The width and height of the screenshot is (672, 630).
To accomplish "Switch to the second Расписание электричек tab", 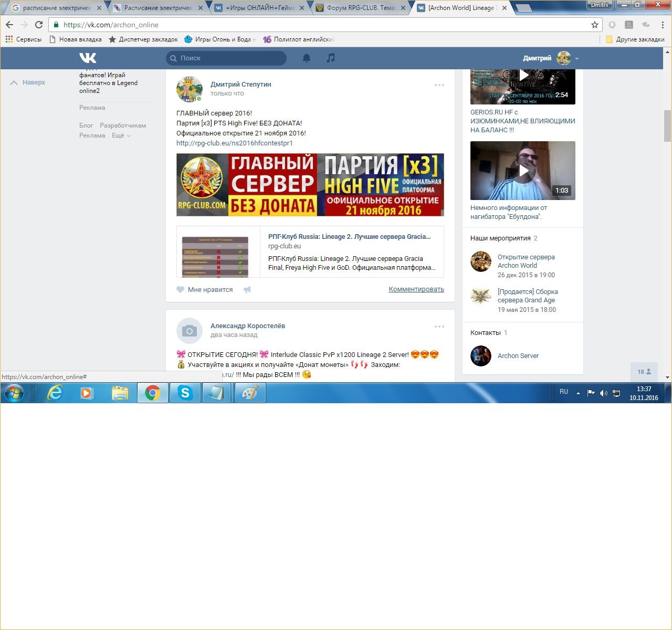I will (x=157, y=8).
